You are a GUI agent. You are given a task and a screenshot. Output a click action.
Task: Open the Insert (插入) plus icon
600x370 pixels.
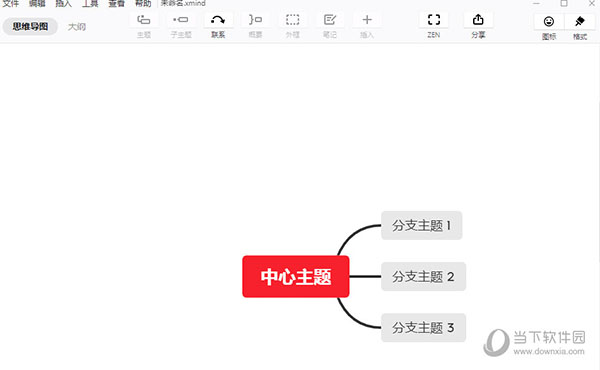point(367,20)
